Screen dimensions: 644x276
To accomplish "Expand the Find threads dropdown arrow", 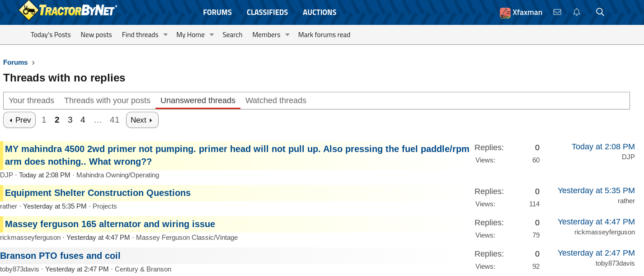I will [x=165, y=35].
